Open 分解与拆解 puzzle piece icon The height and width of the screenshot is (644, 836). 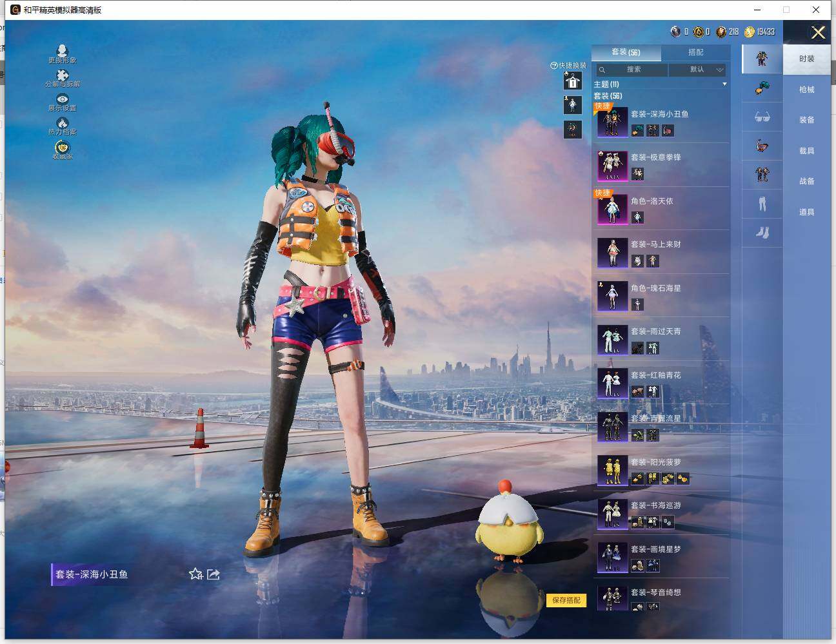click(x=62, y=75)
